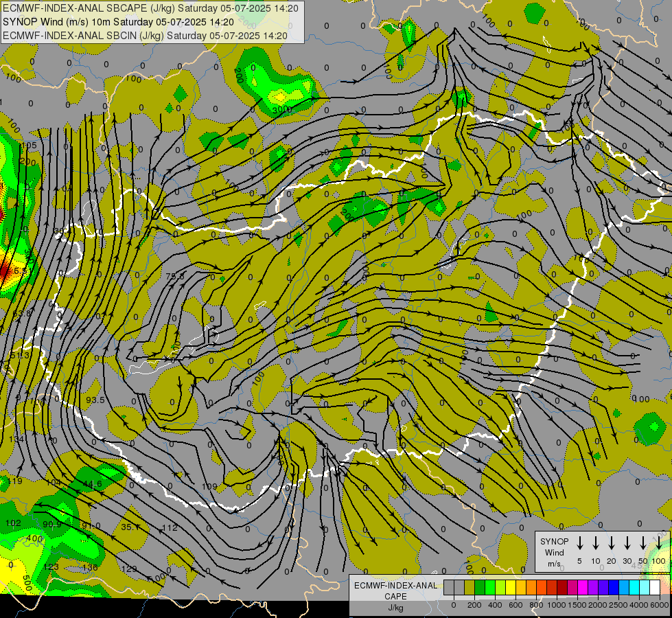
Task: Click the '1500' CAPE scale label
Action: coord(577,605)
